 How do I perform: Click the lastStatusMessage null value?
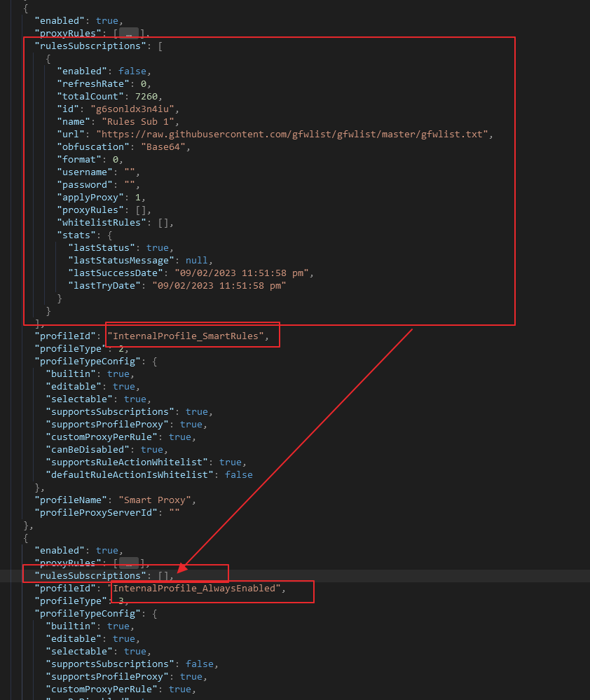coord(196,260)
